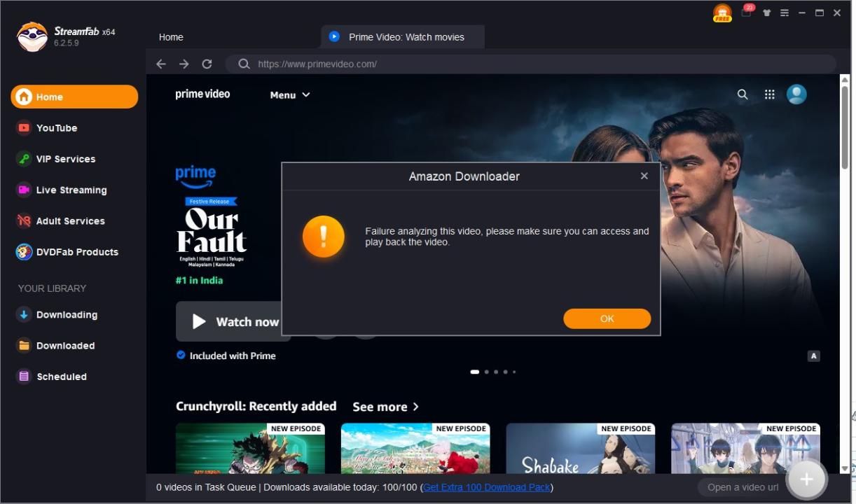Click the search icon in address bar
Viewport: 856px width, 504px height.
(x=244, y=64)
